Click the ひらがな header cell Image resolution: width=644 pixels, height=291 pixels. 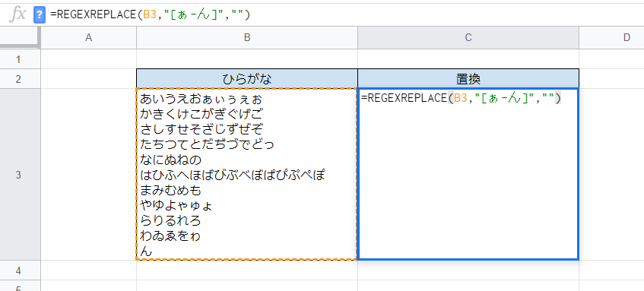click(247, 79)
